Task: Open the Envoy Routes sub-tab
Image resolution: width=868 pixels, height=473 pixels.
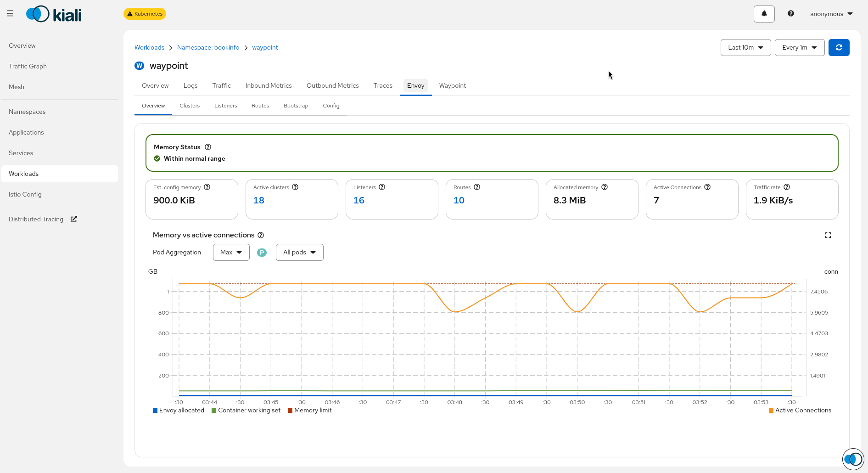Action: (260, 106)
